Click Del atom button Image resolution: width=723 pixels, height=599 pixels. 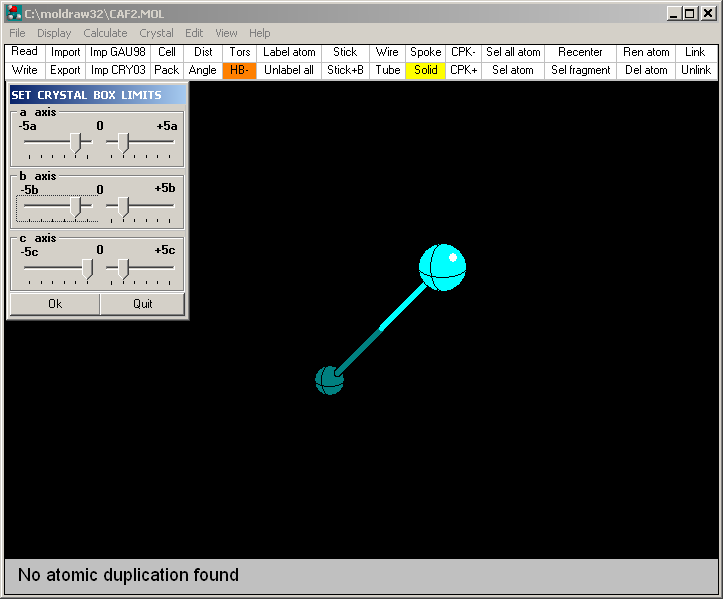click(646, 70)
